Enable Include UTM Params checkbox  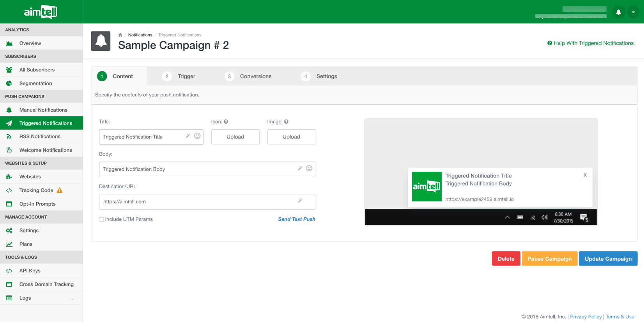pyautogui.click(x=101, y=219)
